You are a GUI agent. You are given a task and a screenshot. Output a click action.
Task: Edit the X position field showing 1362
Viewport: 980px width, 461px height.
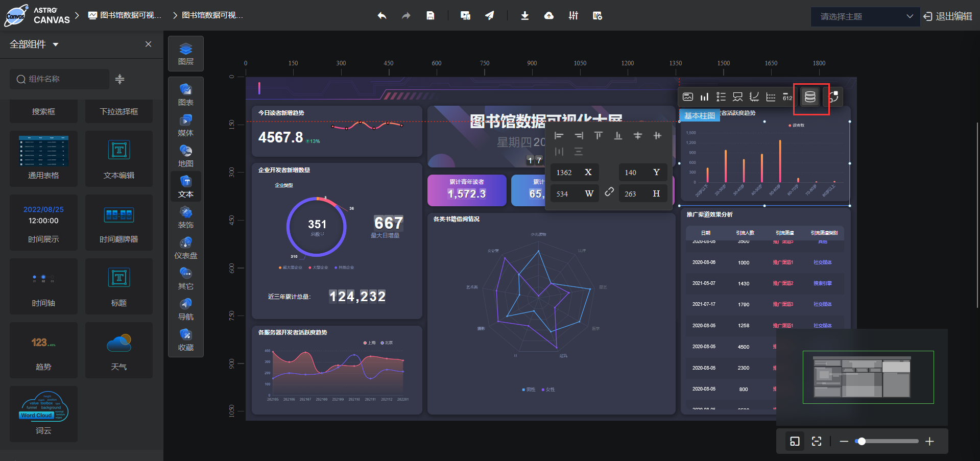[x=574, y=173]
